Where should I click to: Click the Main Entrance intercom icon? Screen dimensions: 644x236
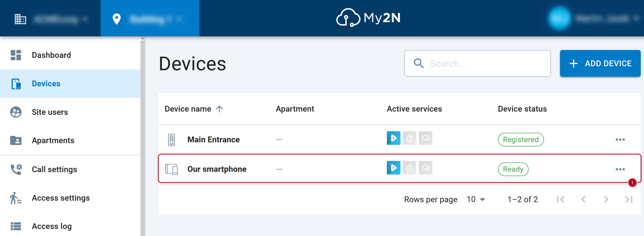171,140
